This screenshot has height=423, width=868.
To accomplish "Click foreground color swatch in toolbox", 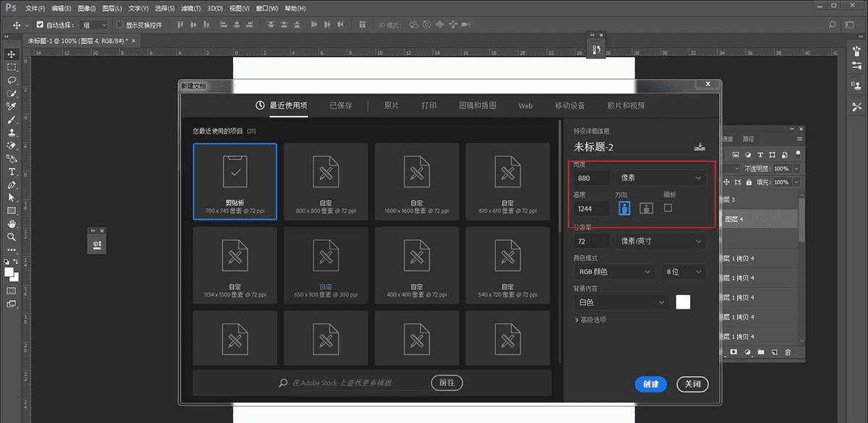I will pyautogui.click(x=9, y=272).
